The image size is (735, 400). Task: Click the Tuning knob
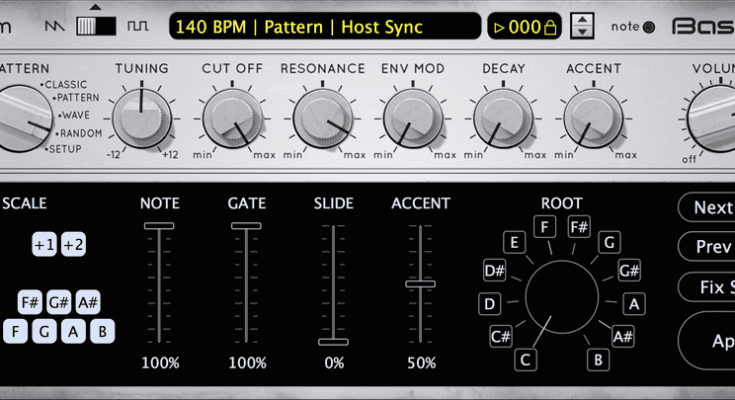141,118
